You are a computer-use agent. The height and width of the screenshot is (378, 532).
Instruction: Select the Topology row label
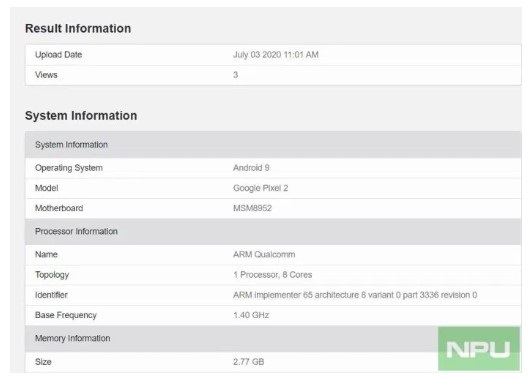coord(52,275)
